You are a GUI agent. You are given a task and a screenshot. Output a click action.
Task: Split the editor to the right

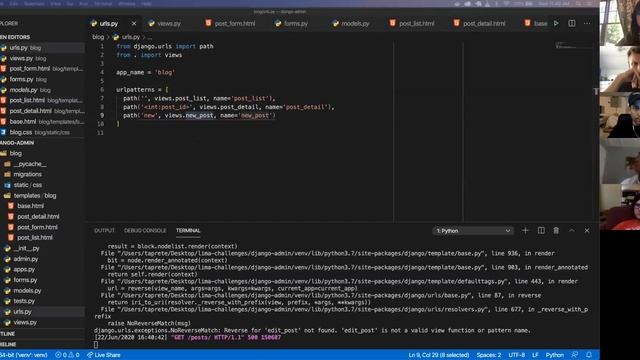(x=571, y=23)
